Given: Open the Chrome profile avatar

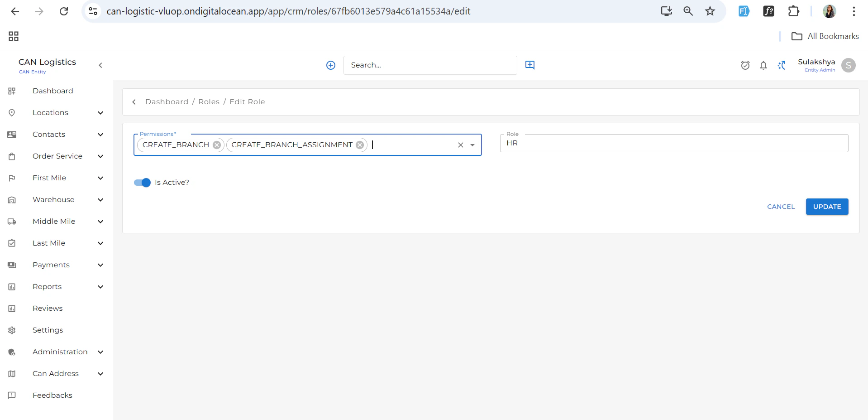Looking at the screenshot, I should tap(830, 11).
